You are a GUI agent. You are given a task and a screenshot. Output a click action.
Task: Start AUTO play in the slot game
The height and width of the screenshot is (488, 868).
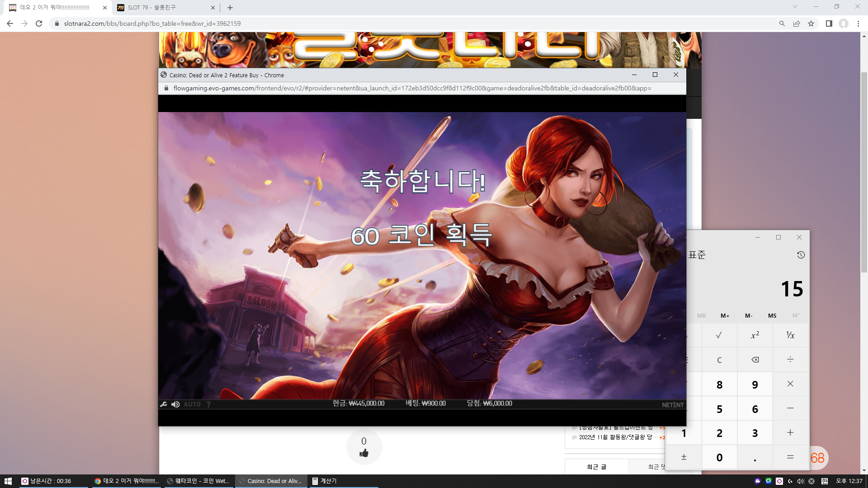[x=192, y=404]
